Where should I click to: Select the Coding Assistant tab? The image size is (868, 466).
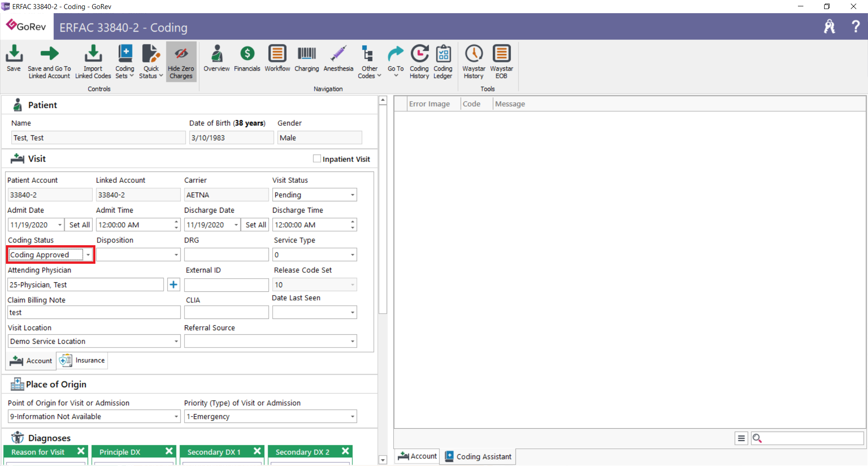click(478, 456)
